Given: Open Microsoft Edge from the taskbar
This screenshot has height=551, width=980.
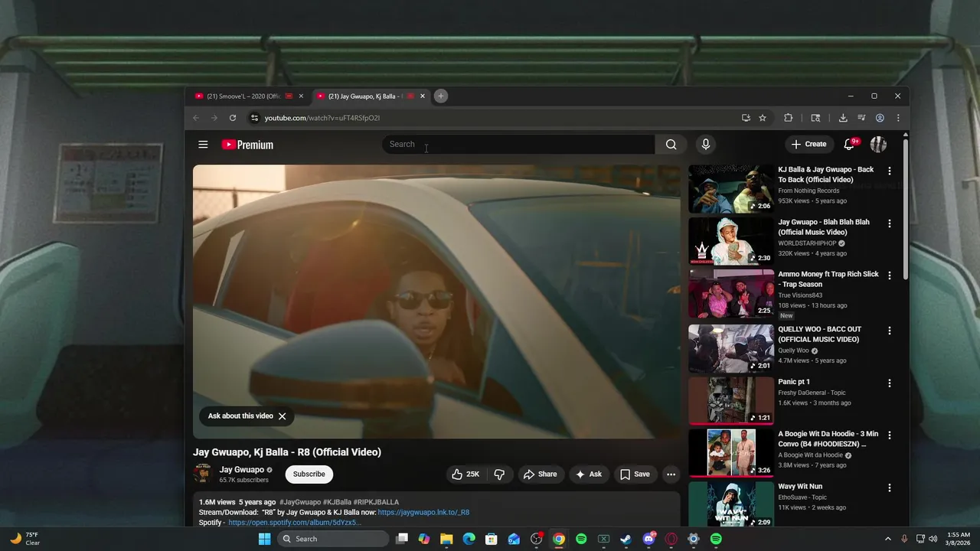Looking at the screenshot, I should tap(469, 539).
